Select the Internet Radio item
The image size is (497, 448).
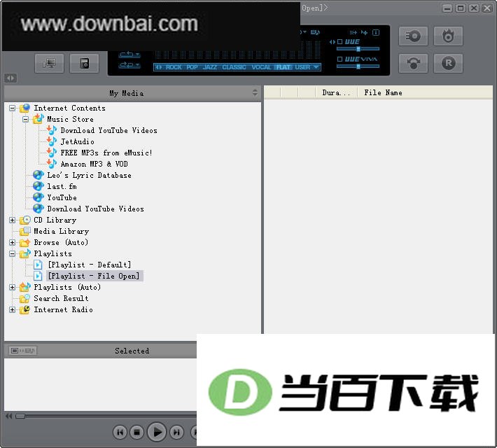pyautogui.click(x=63, y=310)
